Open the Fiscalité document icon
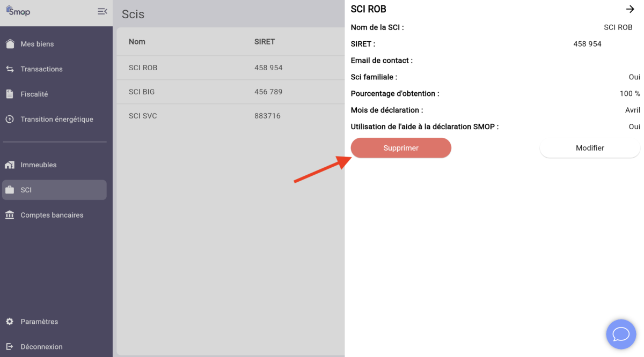The height and width of the screenshot is (357, 644). click(10, 94)
